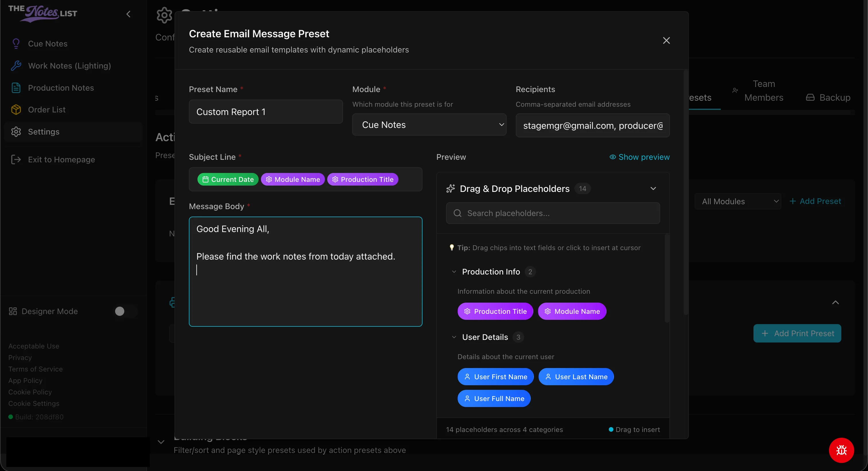Click the plus icon in Add Print Preset
This screenshot has height=471, width=868.
[765, 333]
